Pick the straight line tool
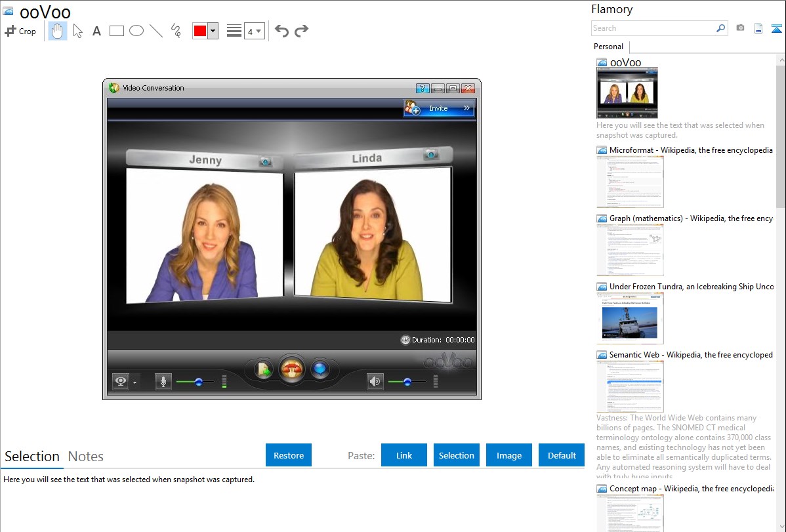Viewport: 786px width, 532px height. coord(156,31)
